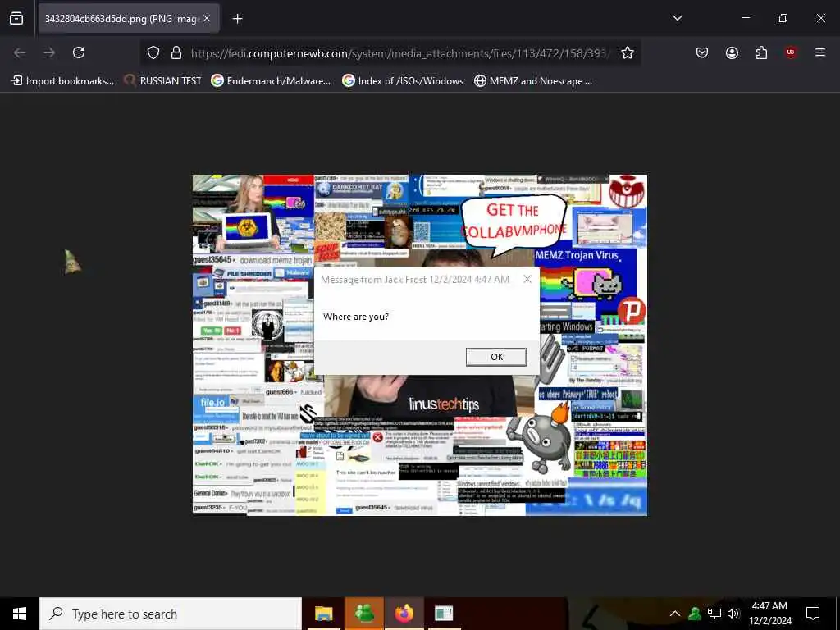
Task: Open Import bookmarks... toolbar item
Action: [62, 81]
